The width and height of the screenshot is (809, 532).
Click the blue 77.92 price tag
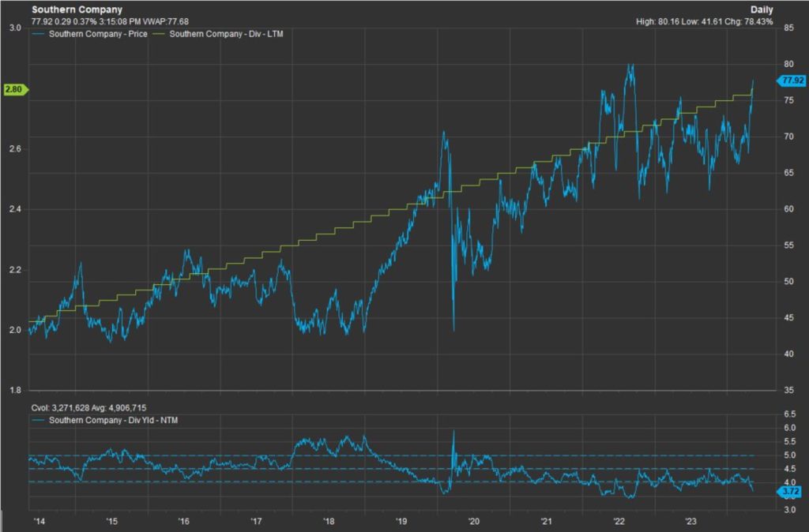click(x=792, y=81)
